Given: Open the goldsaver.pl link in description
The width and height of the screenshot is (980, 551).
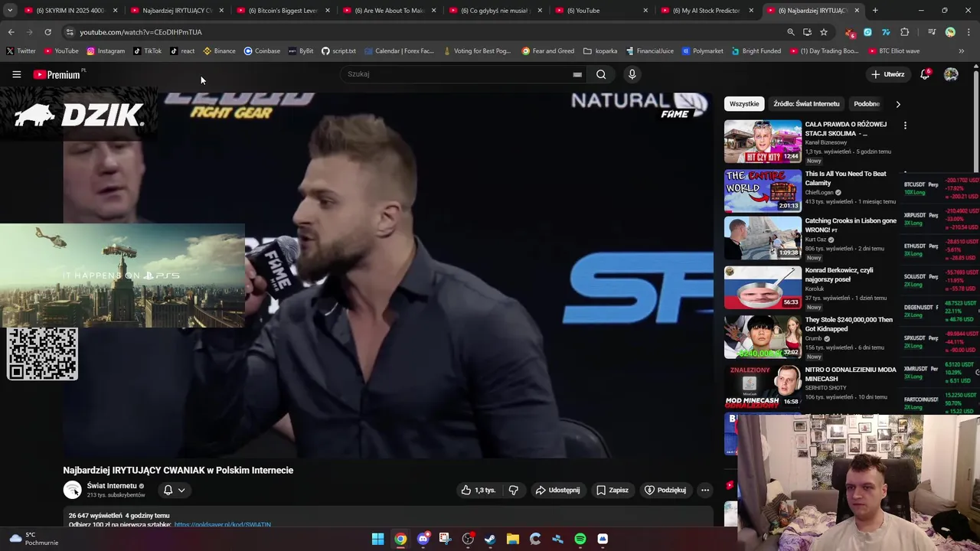Looking at the screenshot, I should point(223,524).
